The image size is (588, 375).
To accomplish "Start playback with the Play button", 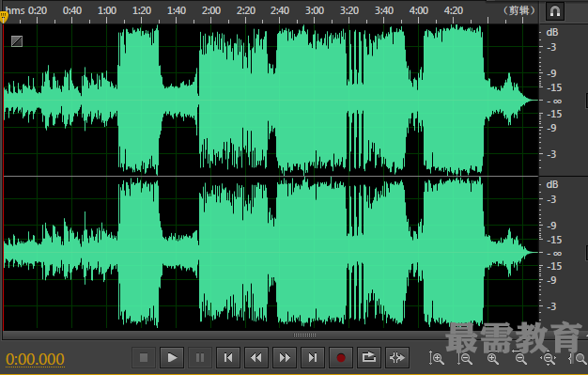I will (x=172, y=358).
